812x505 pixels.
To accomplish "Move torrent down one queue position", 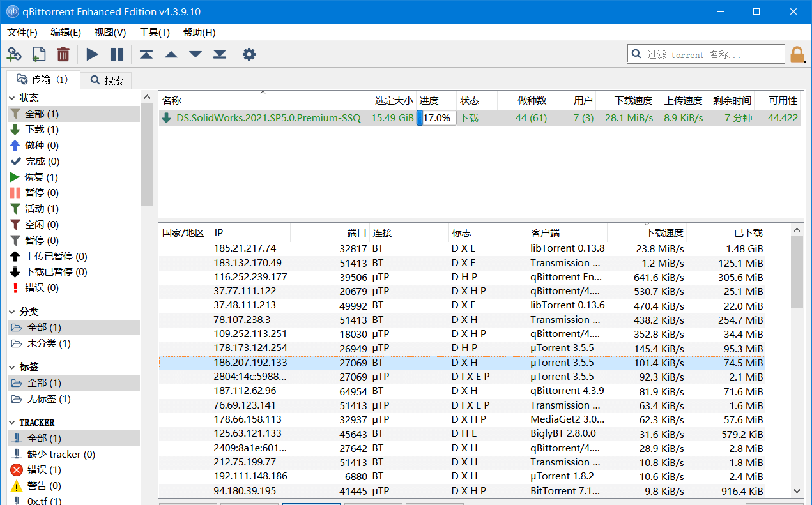I will 195,54.
